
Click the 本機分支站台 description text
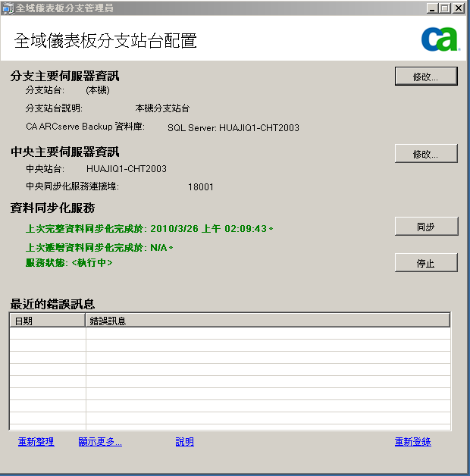[x=162, y=108]
